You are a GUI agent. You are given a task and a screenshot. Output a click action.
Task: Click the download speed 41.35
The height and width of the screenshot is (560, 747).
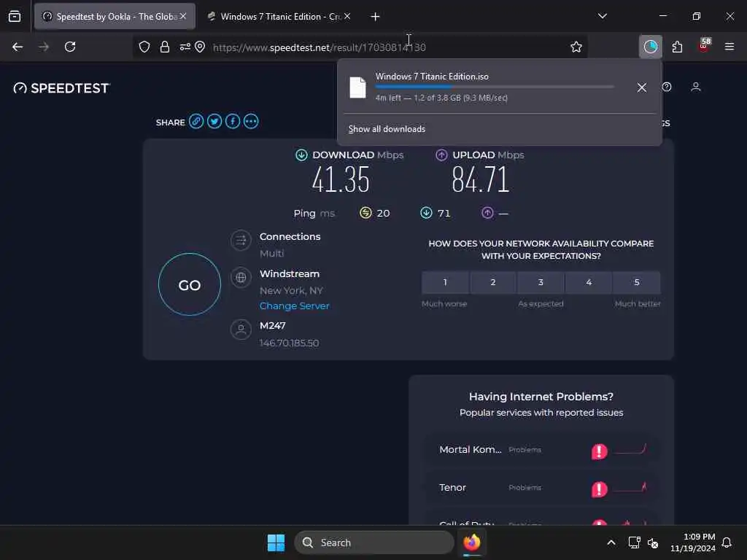tap(341, 180)
